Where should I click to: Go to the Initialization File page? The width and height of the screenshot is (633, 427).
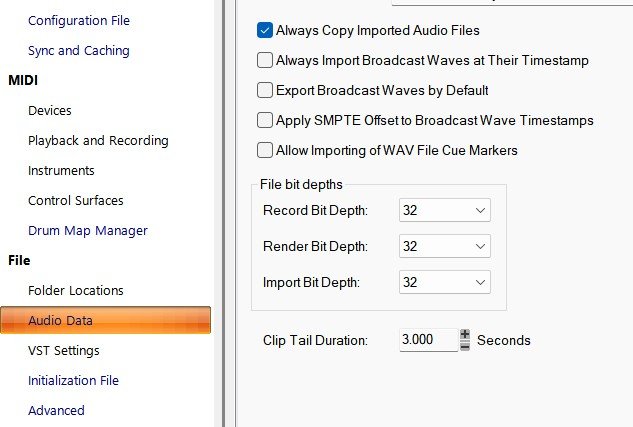(x=73, y=380)
